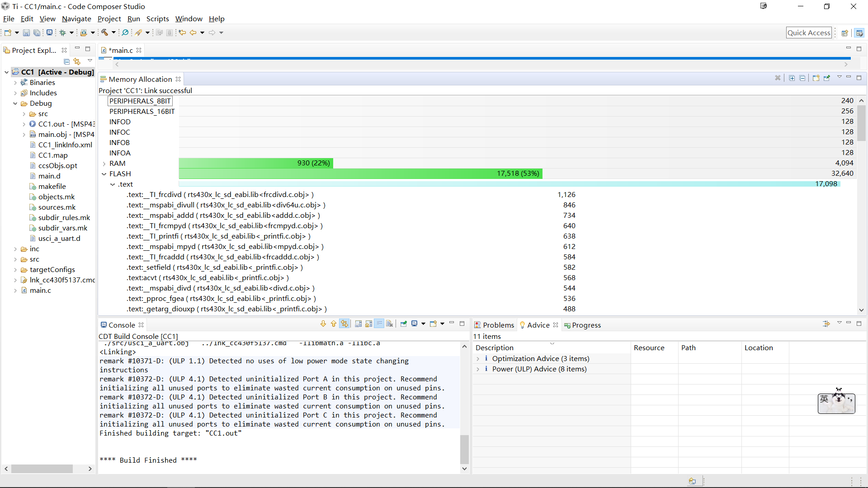Toggle Link with Editor in Project Explorer

pyautogui.click(x=77, y=61)
